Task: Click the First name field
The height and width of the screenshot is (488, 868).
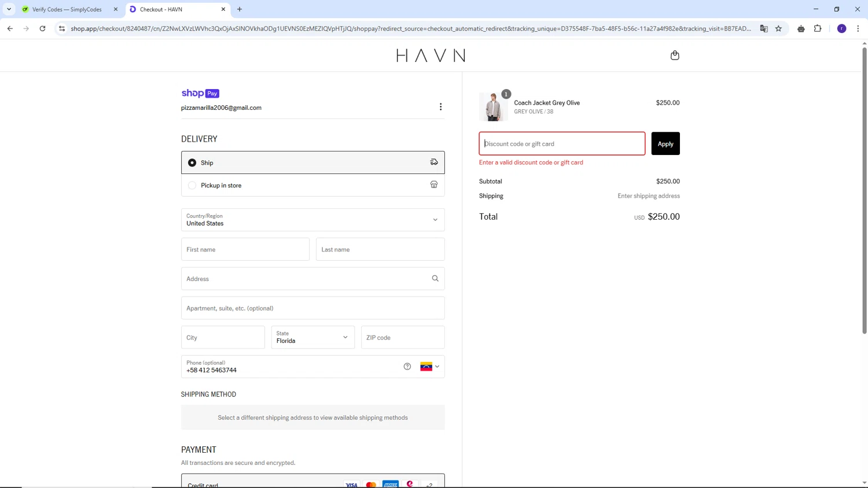Action: tap(245, 249)
